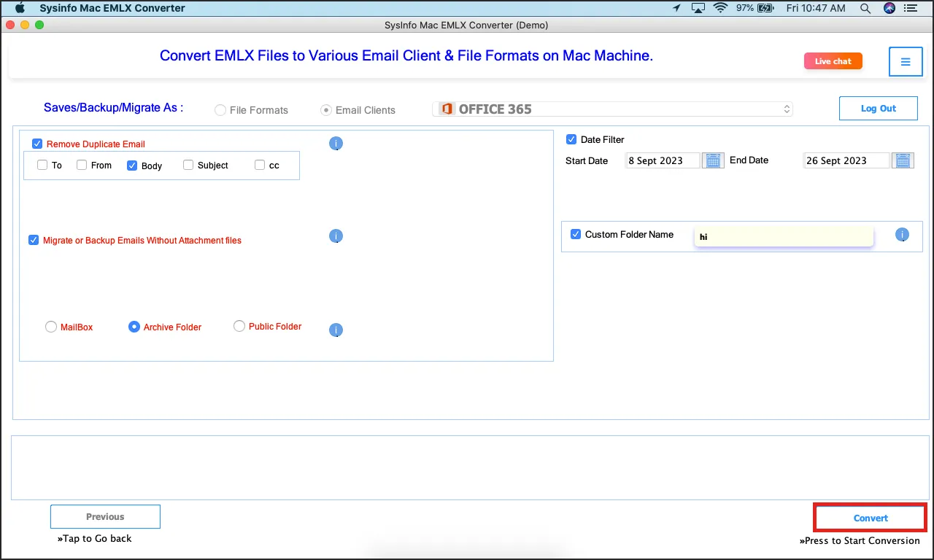Click the window title 'SysInfo Mac EMLX Converter (Demo)'
This screenshot has width=934, height=560.
(x=466, y=25)
